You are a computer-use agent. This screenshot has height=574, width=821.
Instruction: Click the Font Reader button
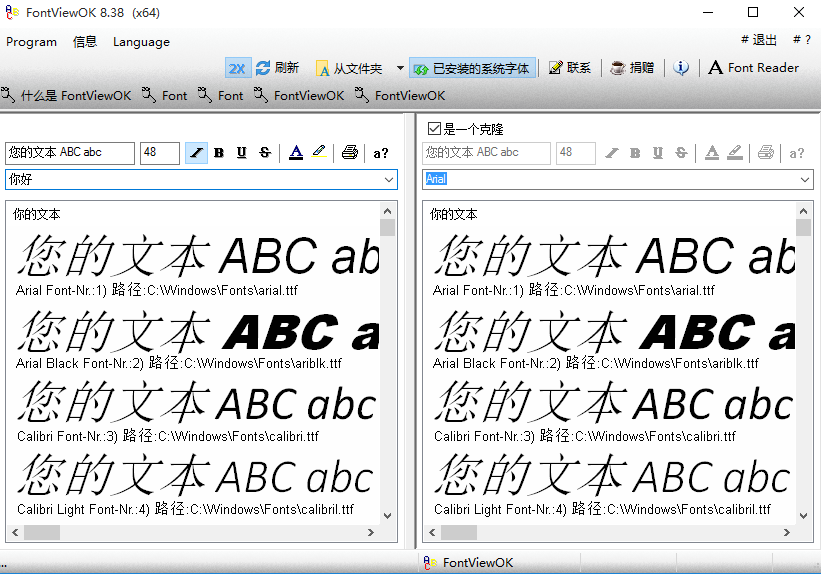click(754, 68)
